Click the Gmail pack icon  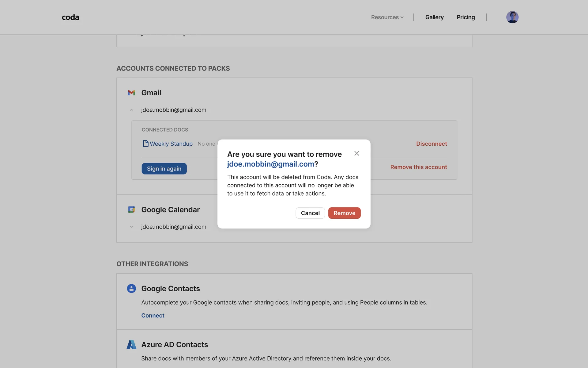[131, 93]
